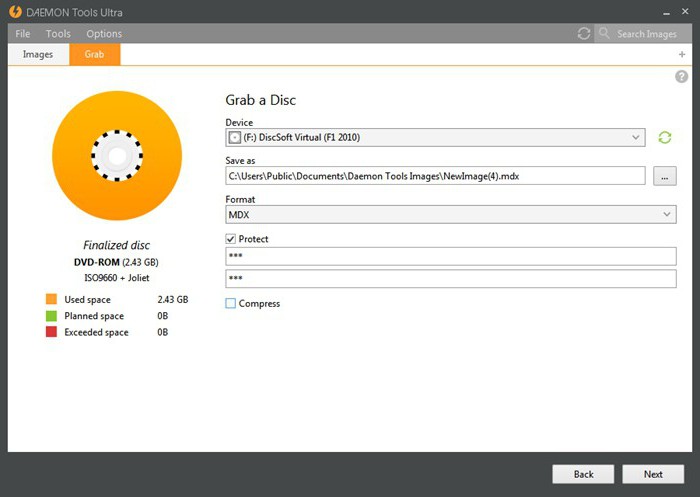Image resolution: width=700 pixels, height=497 pixels.
Task: Click the red Exceeded space swatch
Action: click(x=51, y=332)
